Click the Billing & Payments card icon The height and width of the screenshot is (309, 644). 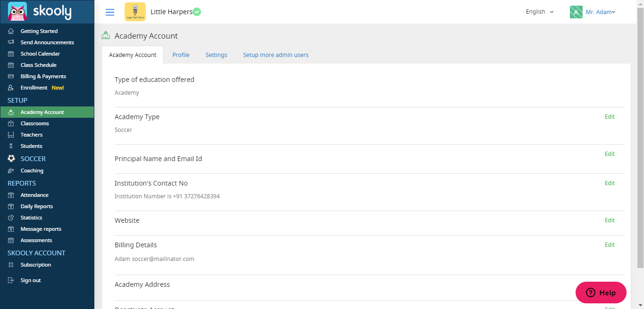pos(11,76)
